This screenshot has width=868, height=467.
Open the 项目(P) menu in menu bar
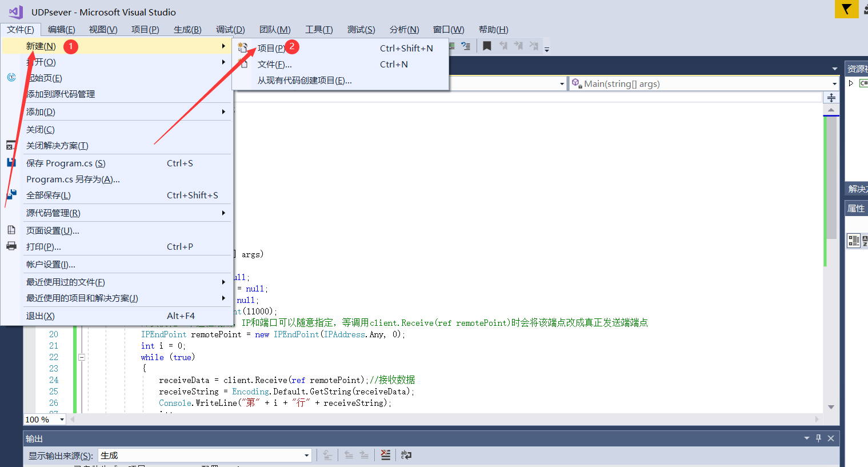tap(145, 29)
